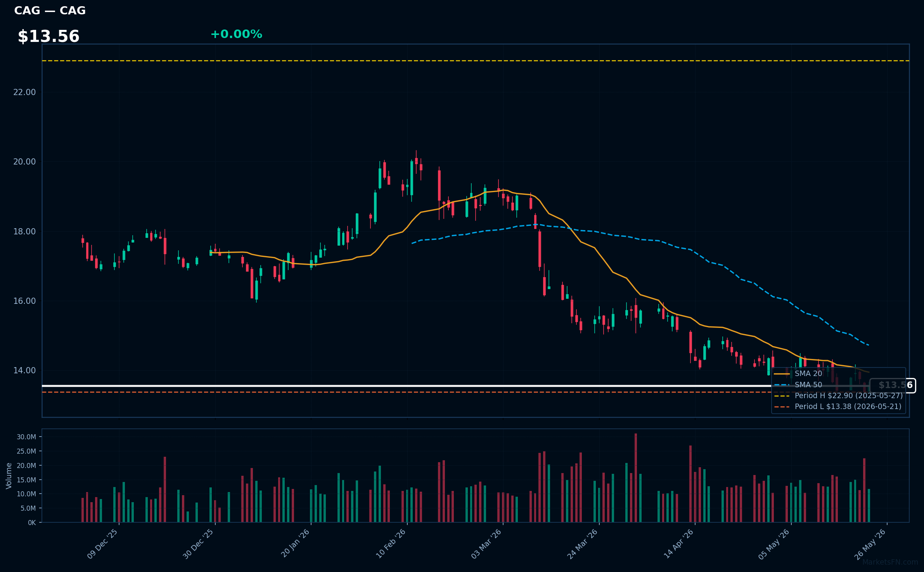Click the 25.0M volume axis label
The height and width of the screenshot is (572, 924).
point(26,451)
